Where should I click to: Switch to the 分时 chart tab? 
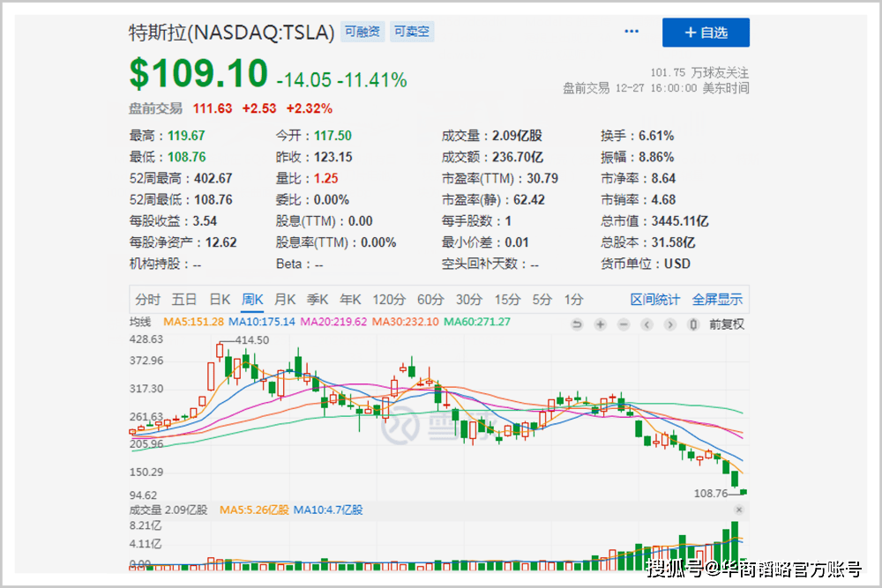coord(148,300)
